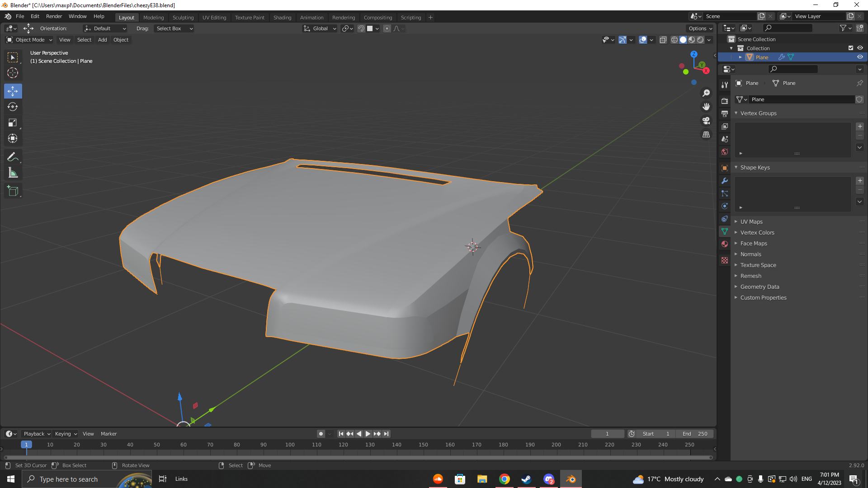Toggle camera view button in viewport

pos(706,121)
